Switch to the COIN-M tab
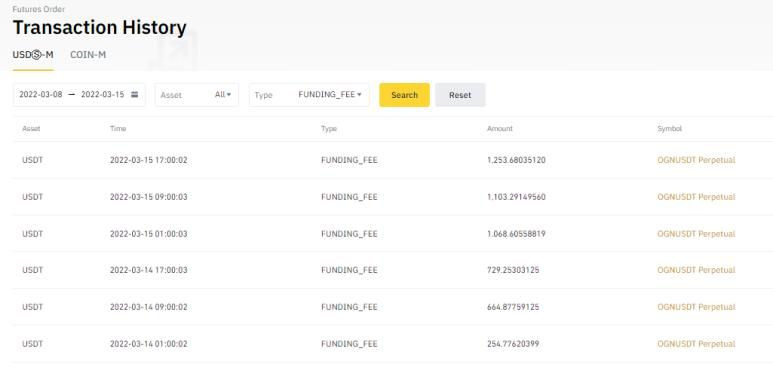 (x=88, y=55)
